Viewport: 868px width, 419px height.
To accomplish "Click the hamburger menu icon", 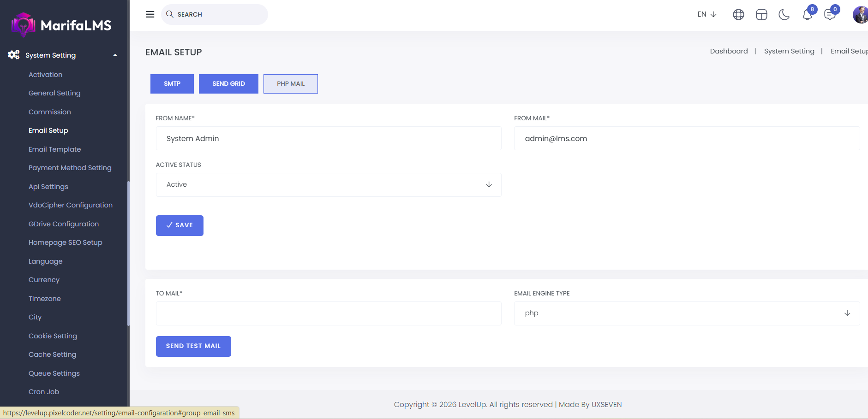I will (150, 14).
